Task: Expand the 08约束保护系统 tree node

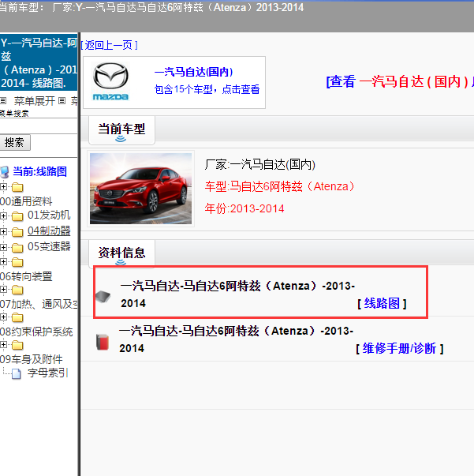Action: point(3,317)
